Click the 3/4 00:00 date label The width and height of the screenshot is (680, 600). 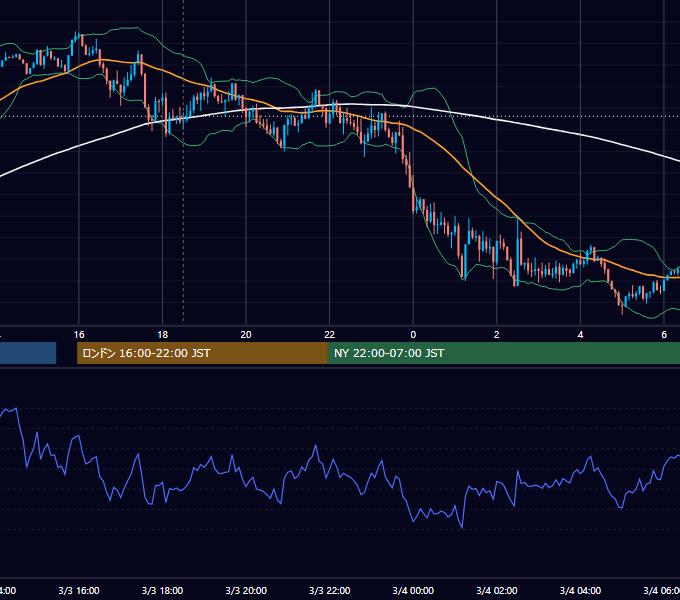[413, 590]
